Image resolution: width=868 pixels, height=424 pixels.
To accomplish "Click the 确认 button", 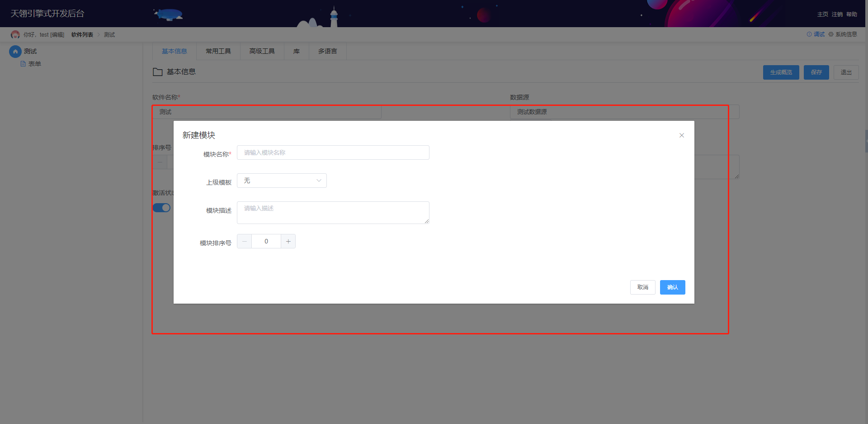I will 672,287.
